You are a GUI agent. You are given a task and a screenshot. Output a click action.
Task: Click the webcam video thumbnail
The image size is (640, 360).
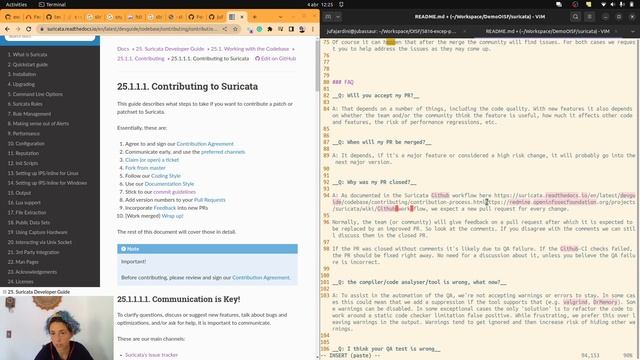(57, 328)
